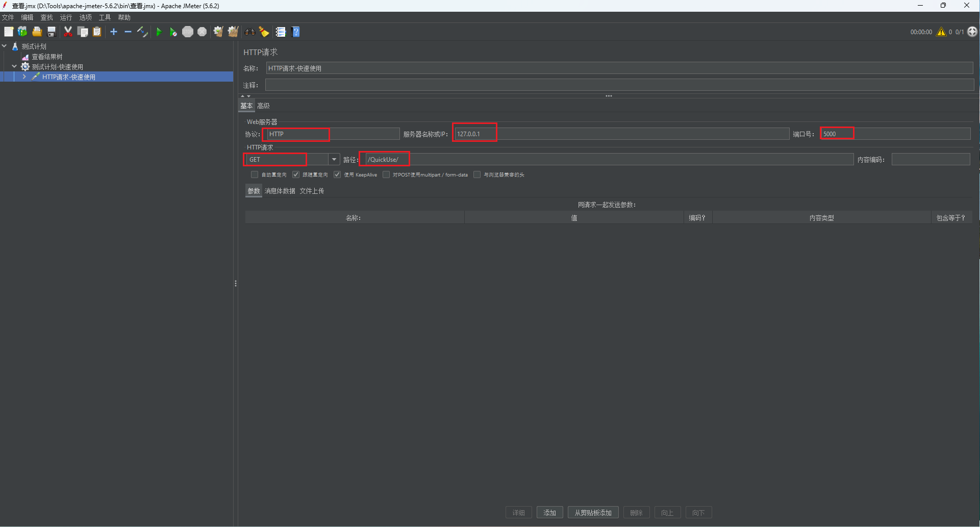
Task: Open the 文件 menu
Action: click(8, 17)
